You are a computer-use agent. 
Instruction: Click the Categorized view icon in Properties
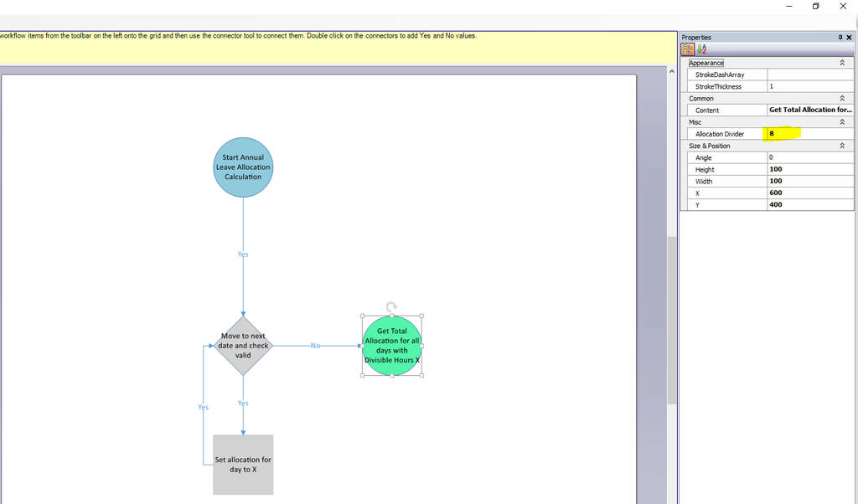(688, 49)
